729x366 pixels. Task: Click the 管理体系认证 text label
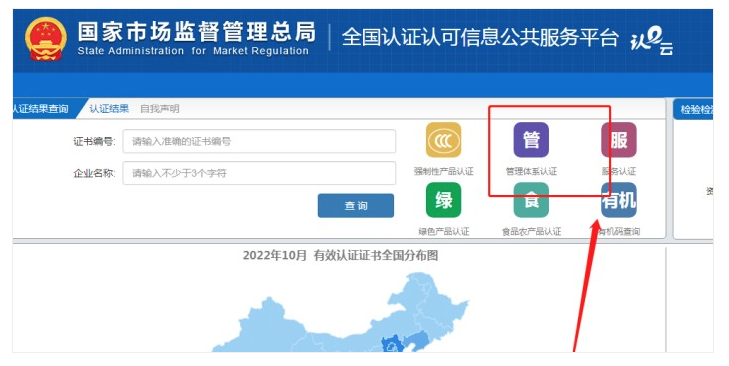pyautogui.click(x=531, y=172)
